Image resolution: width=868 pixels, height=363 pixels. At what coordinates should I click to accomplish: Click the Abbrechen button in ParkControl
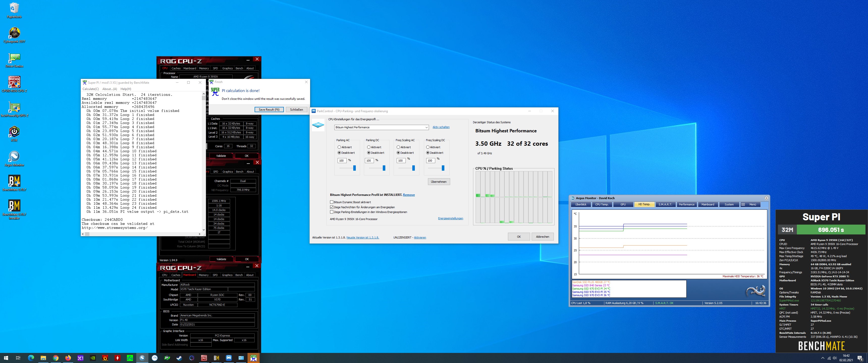point(542,237)
